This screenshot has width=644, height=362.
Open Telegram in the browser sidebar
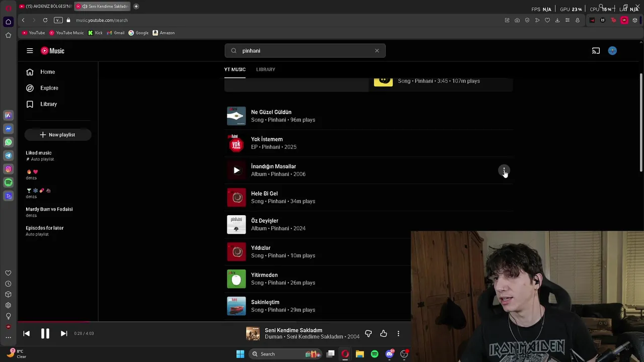click(x=8, y=156)
